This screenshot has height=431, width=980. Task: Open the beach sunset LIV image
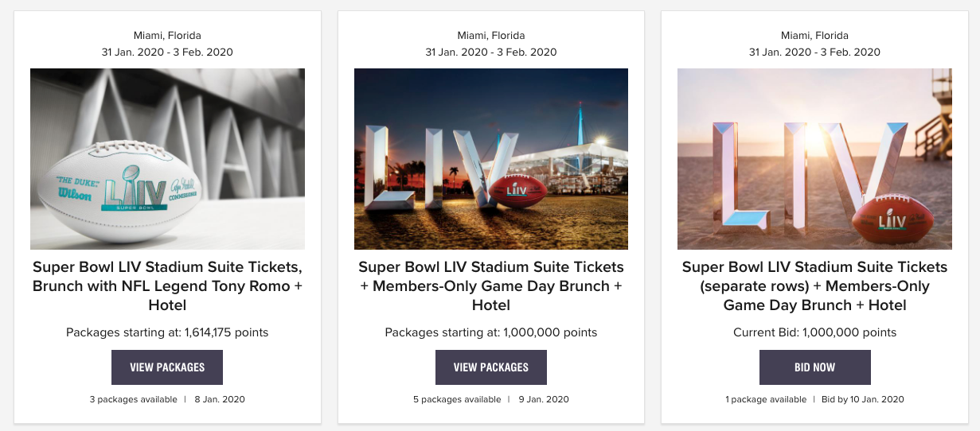(814, 159)
